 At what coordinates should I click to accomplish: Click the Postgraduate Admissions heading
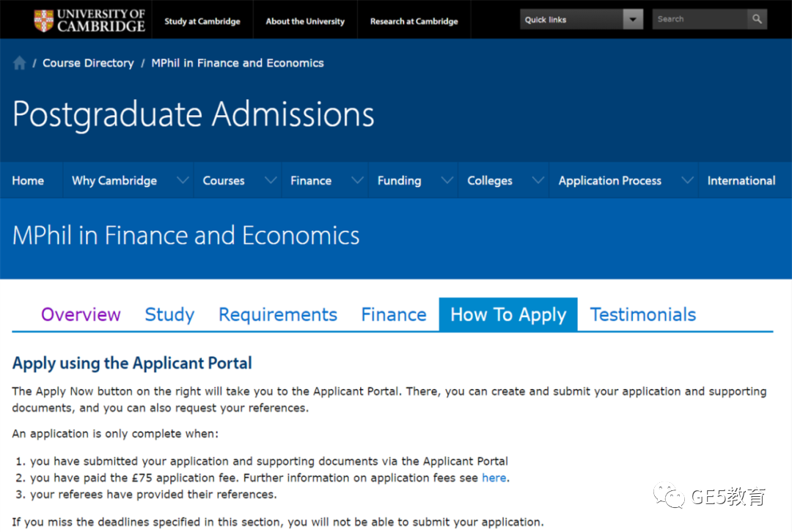click(194, 114)
